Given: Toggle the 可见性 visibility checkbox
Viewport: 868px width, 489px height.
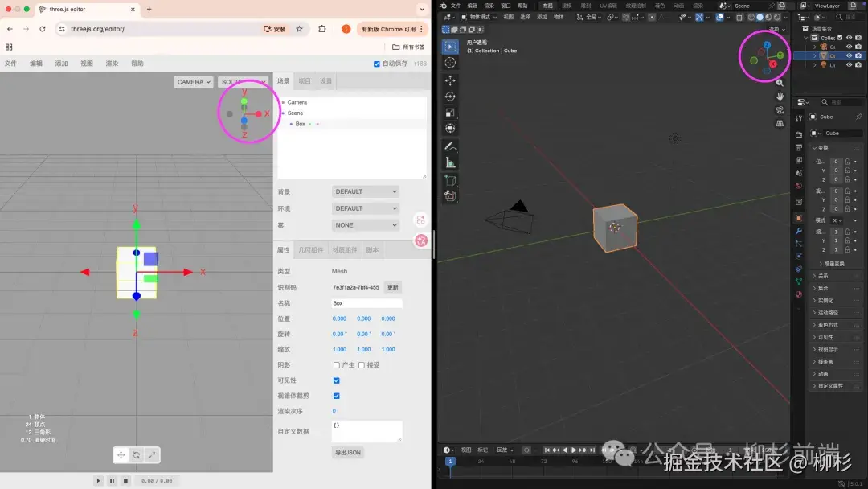Looking at the screenshot, I should click(x=337, y=380).
